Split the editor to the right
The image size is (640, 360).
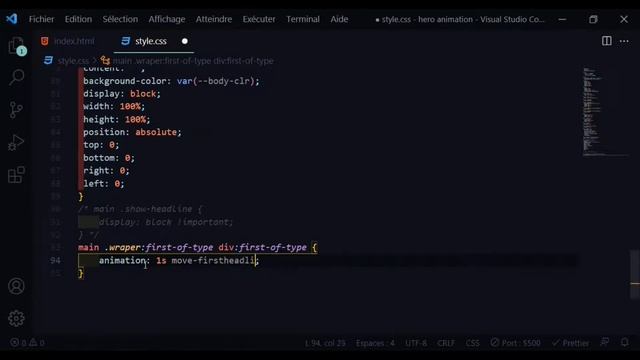607,41
